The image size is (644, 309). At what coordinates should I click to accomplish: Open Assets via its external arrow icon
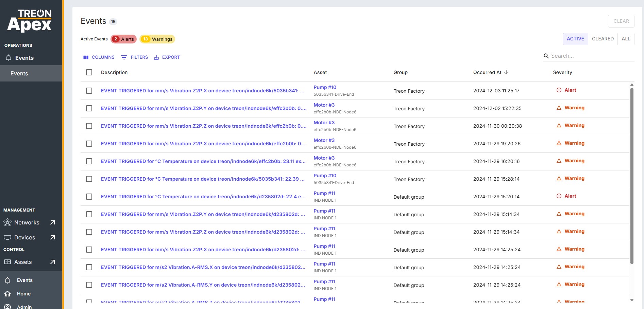pos(52,262)
